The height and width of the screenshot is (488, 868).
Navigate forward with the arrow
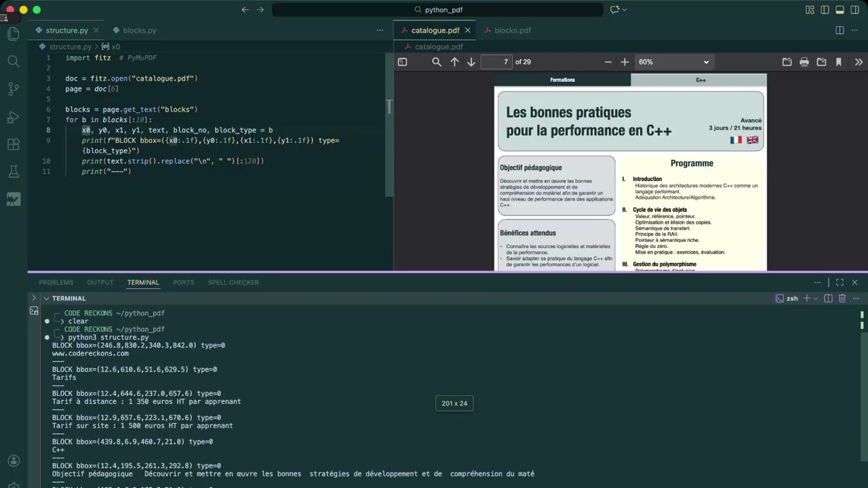tap(260, 9)
